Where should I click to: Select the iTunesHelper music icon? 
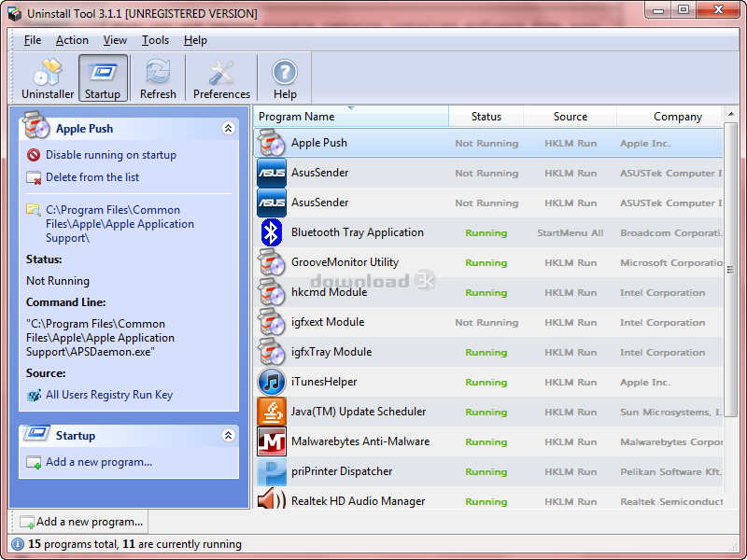click(272, 382)
